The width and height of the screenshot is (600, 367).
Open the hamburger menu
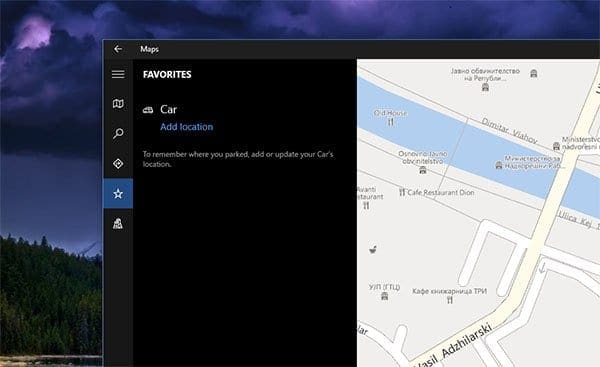pyautogui.click(x=118, y=74)
